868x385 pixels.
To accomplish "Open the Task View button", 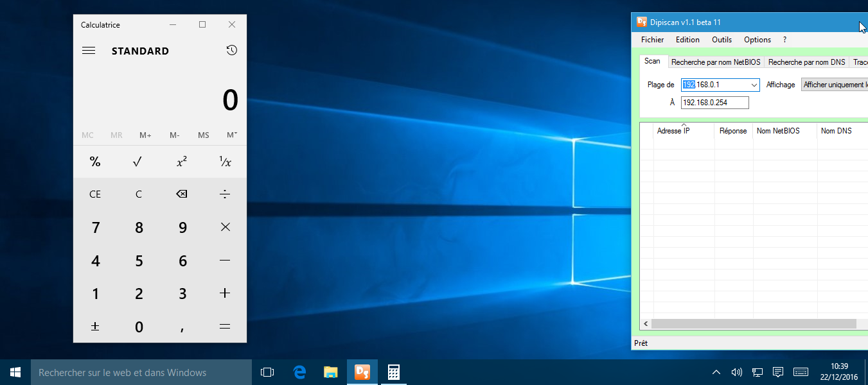I will click(x=267, y=372).
